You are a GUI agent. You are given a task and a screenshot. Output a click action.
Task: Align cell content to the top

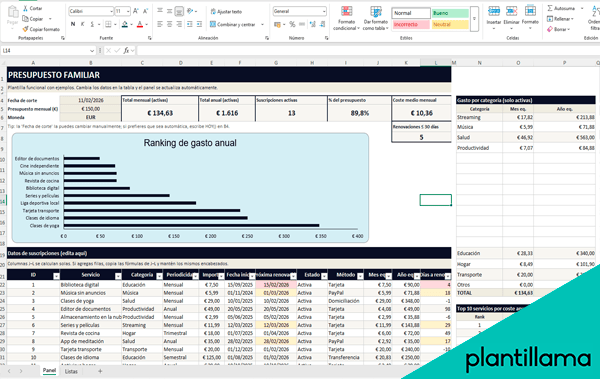coord(160,11)
